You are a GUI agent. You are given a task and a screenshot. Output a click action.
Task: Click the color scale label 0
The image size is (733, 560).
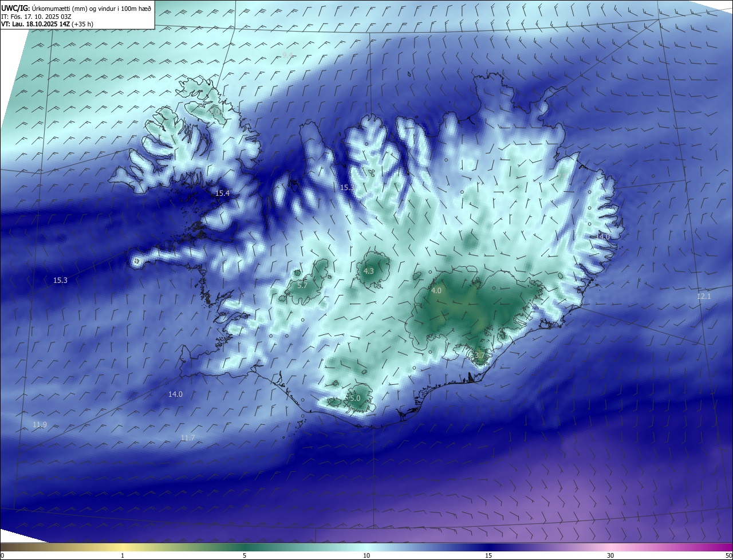point(2,556)
